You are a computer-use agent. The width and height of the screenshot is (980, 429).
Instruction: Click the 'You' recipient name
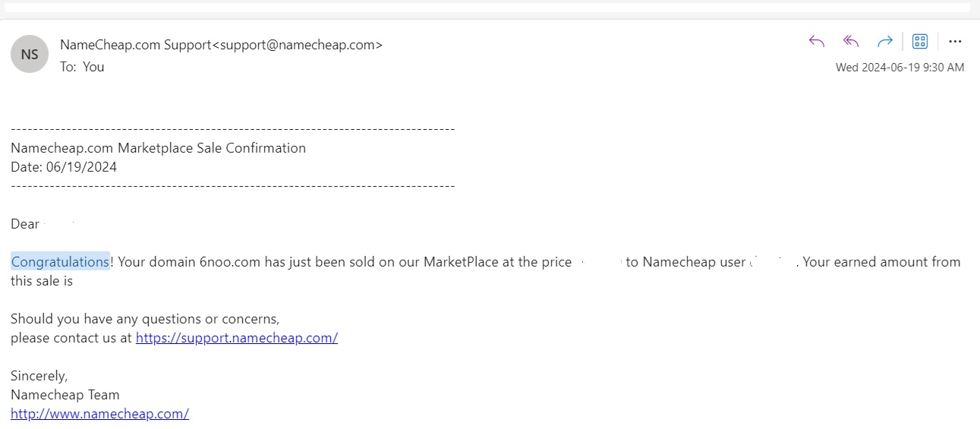click(x=93, y=67)
